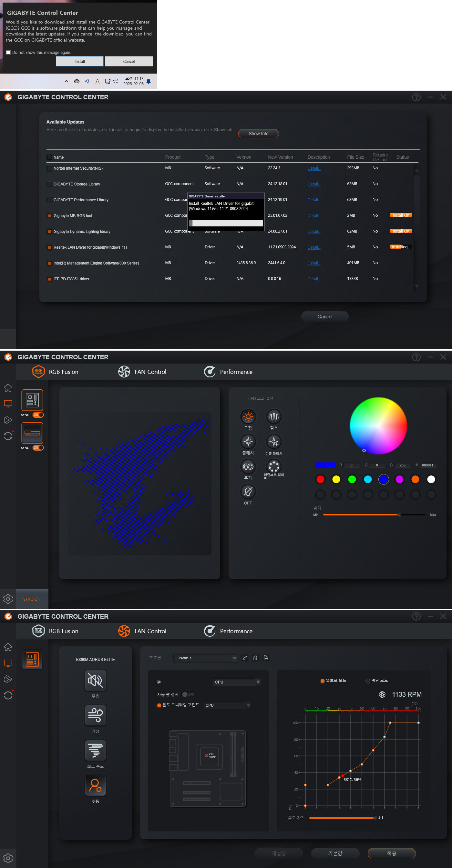
Task: Click the Show Info button
Action: click(258, 134)
